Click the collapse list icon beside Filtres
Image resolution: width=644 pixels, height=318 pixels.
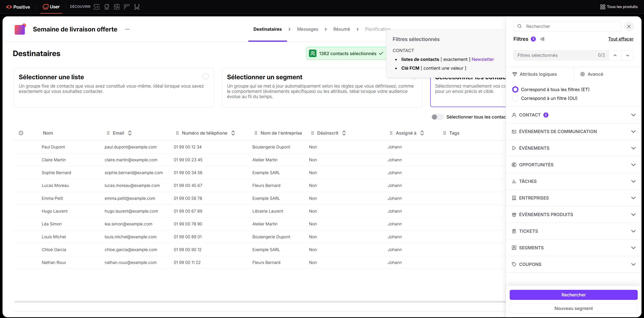pos(542,39)
